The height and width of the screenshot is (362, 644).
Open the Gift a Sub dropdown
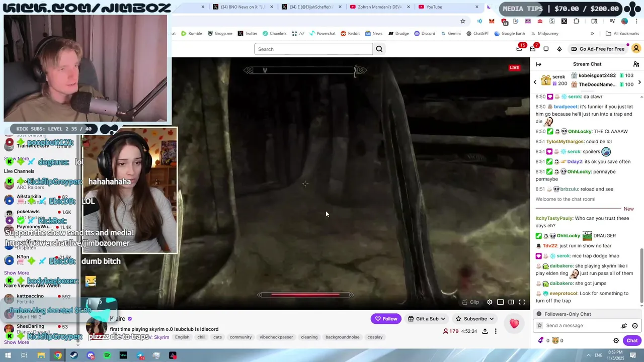427,319
